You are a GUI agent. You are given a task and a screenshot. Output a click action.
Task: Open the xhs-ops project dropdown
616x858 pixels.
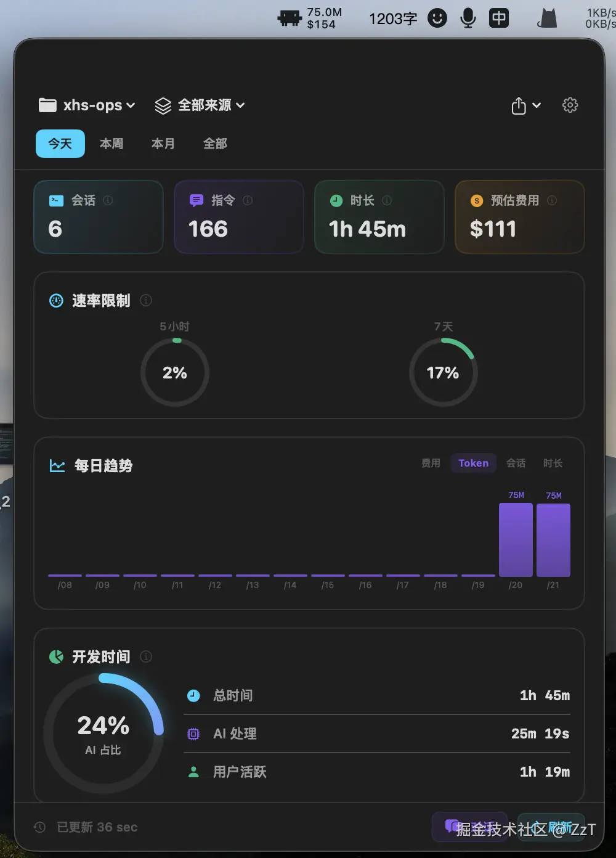click(x=86, y=105)
